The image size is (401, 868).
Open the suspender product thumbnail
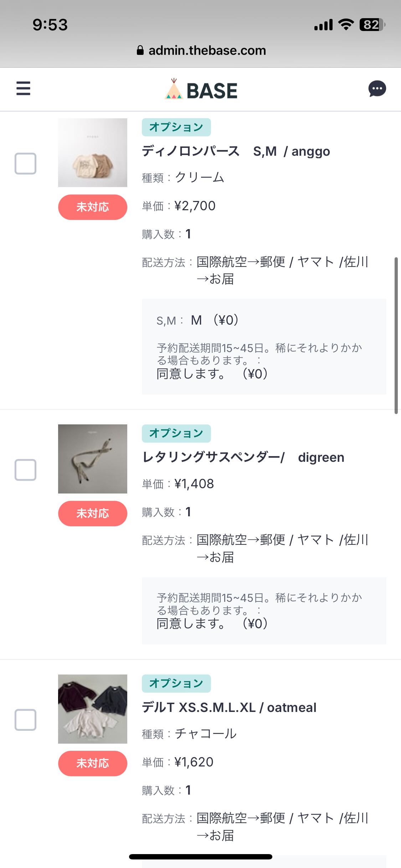coord(93,459)
